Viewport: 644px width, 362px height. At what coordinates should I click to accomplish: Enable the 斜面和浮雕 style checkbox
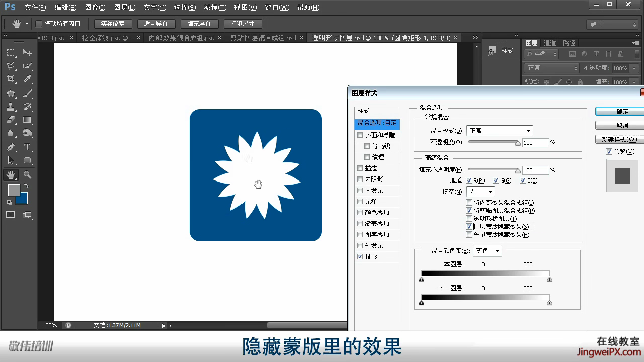coord(360,135)
